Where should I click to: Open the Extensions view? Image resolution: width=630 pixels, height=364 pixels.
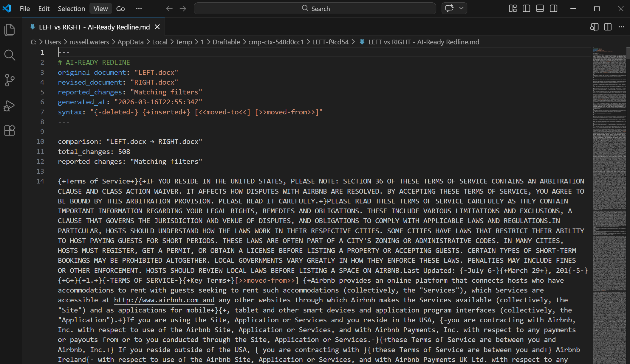pos(10,130)
